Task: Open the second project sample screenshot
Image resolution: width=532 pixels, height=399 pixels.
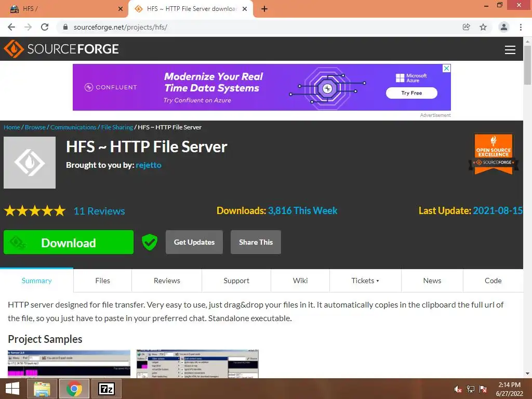Action: (197, 364)
